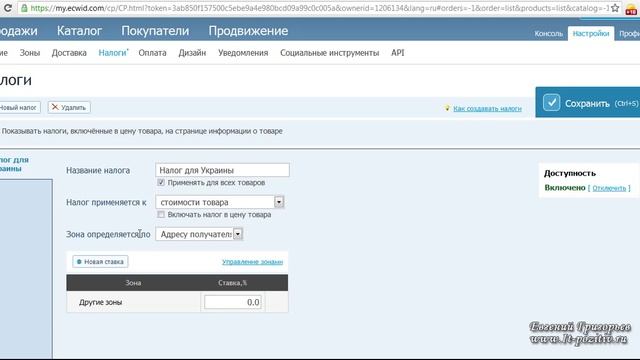Open the Налог применяется к dropdown
Viewport: 640px width, 360px height.
pos(220,202)
